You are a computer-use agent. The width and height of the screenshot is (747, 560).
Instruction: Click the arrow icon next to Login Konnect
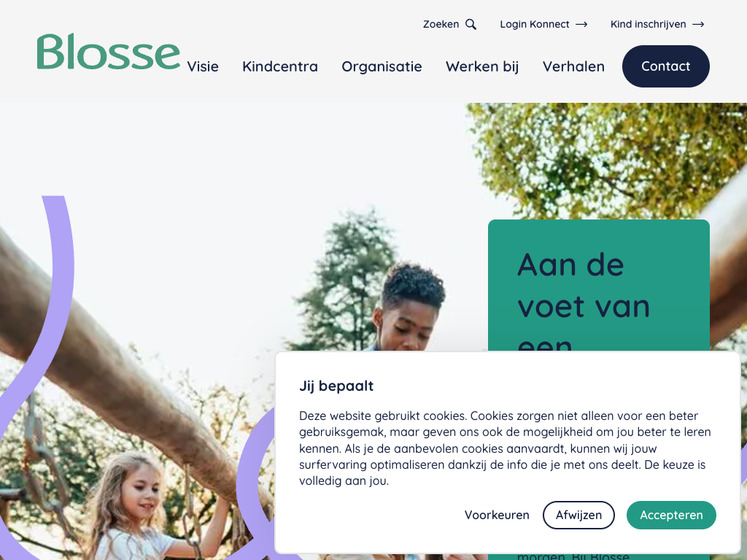coord(581,24)
